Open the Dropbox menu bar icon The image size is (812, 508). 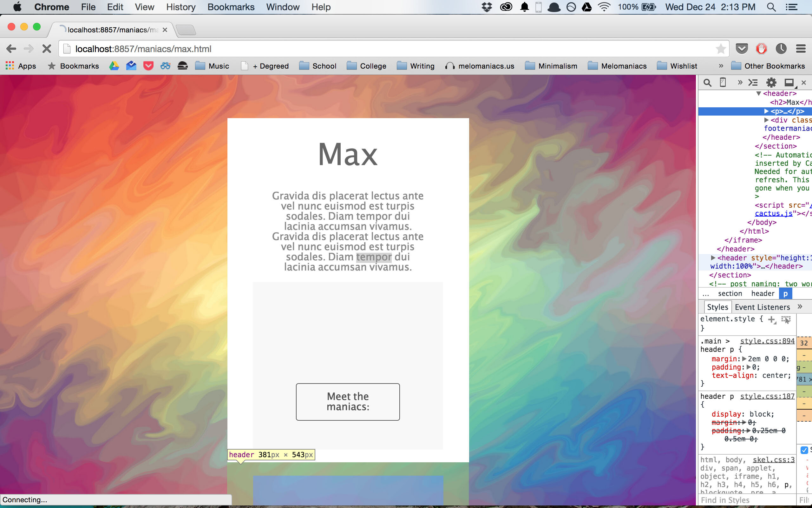tap(487, 7)
